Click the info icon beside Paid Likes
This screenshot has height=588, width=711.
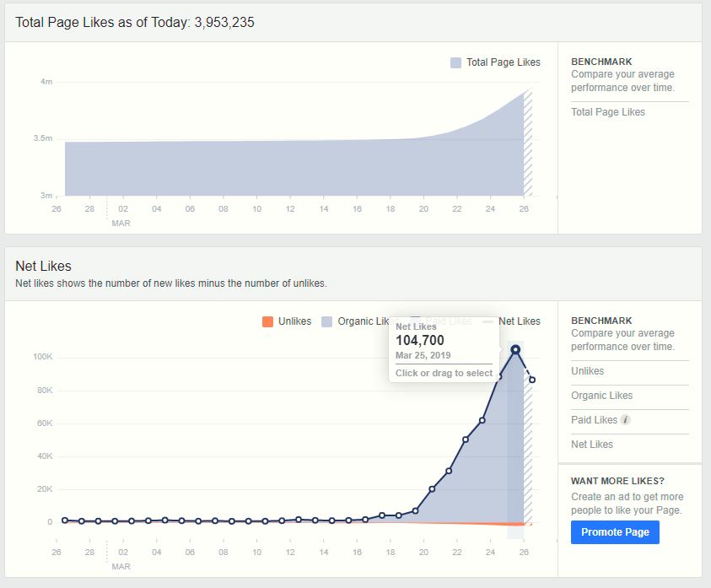point(625,419)
